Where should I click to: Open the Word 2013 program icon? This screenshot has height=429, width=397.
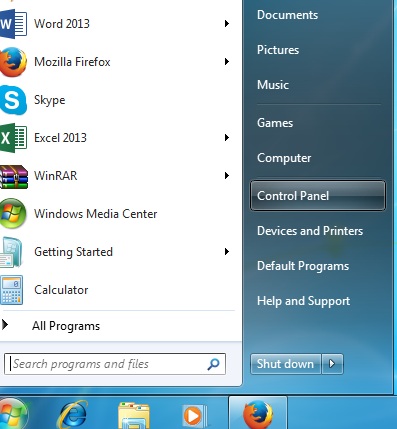[x=13, y=24]
